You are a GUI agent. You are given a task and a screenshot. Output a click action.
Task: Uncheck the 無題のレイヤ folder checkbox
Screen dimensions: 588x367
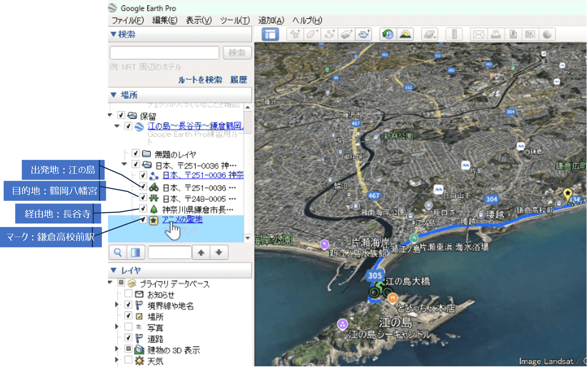(136, 153)
